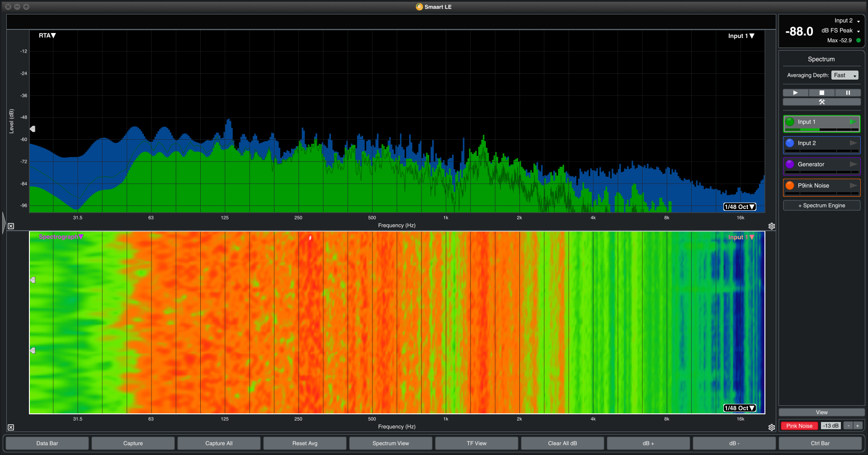Close the Spectrograph pane with X box

click(x=11, y=427)
